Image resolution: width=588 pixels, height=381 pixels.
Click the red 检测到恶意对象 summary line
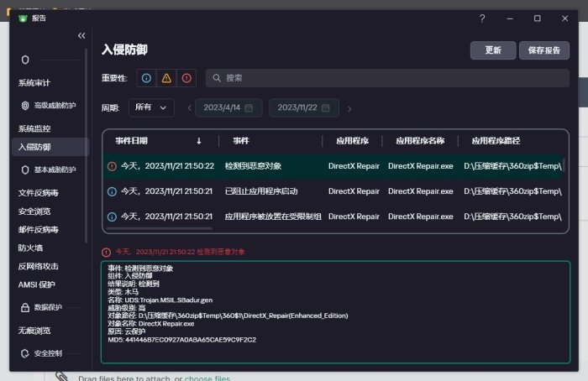(x=180, y=252)
